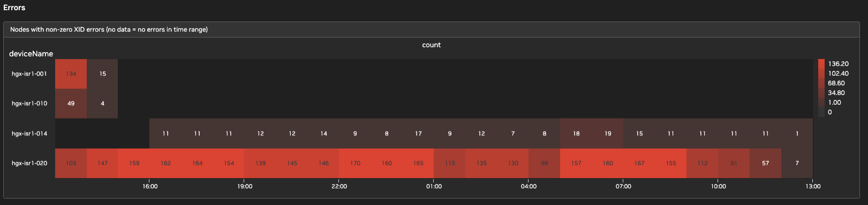The width and height of the screenshot is (868, 205).
Task: Click cell 19 in hgx-isr1-014 row
Action: (x=608, y=134)
